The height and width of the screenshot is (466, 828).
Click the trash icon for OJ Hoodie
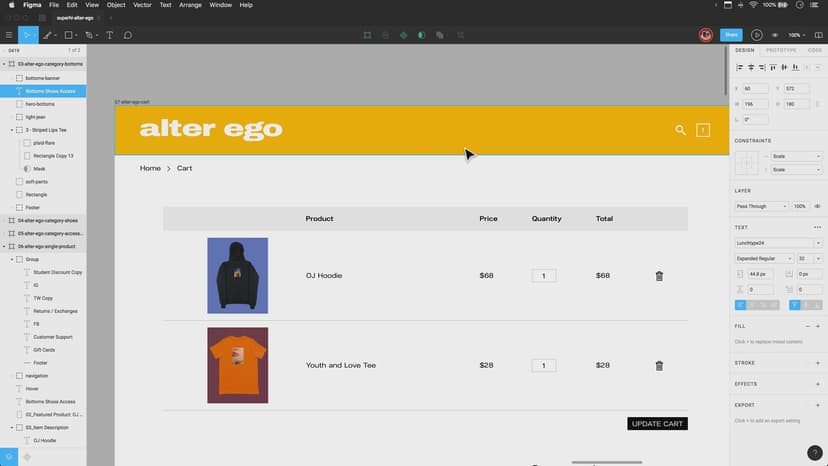(659, 276)
